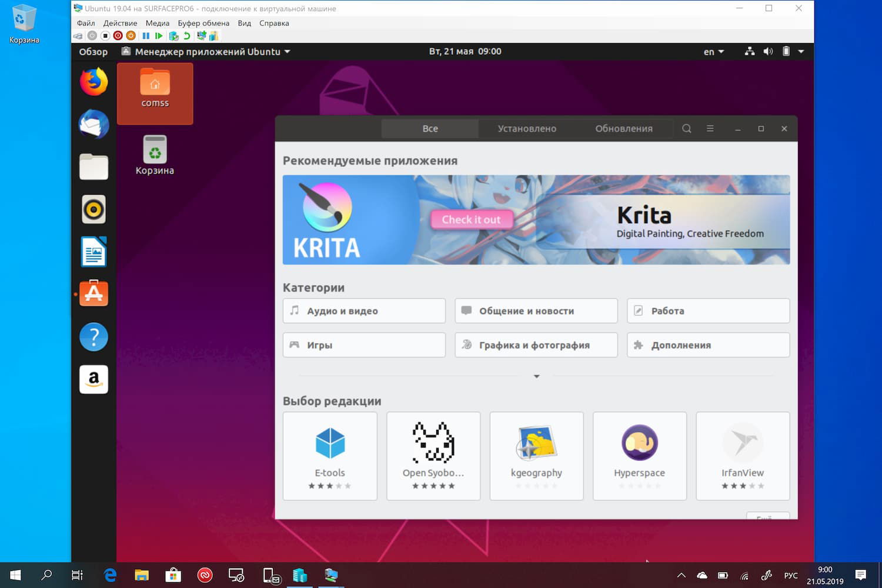The width and height of the screenshot is (882, 588).
Task: Start the virtual machine with the green play icon
Action: tap(159, 35)
